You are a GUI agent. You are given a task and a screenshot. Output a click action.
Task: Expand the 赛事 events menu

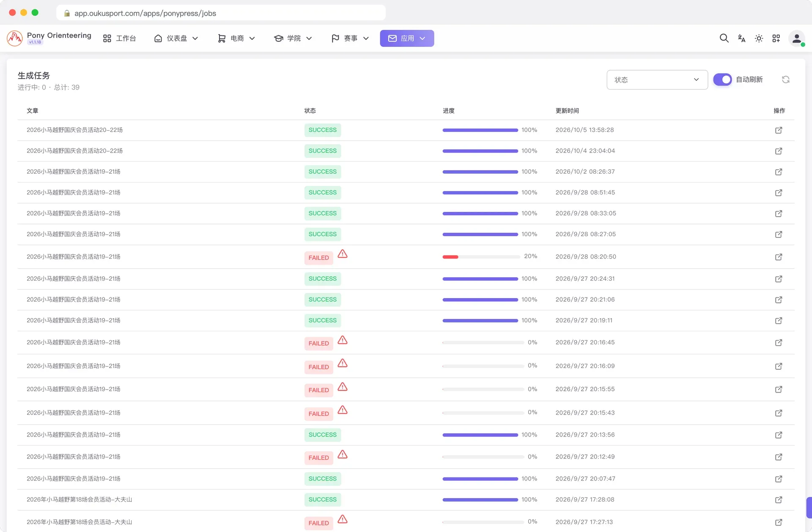pyautogui.click(x=350, y=38)
